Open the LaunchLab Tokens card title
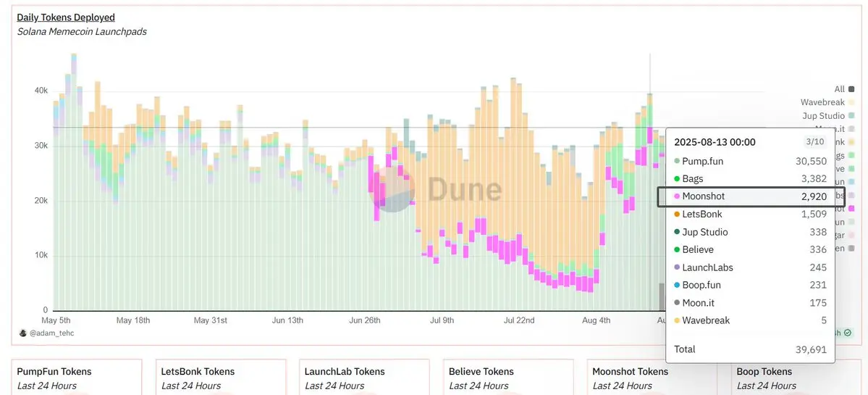The width and height of the screenshot is (868, 395). pyautogui.click(x=345, y=372)
